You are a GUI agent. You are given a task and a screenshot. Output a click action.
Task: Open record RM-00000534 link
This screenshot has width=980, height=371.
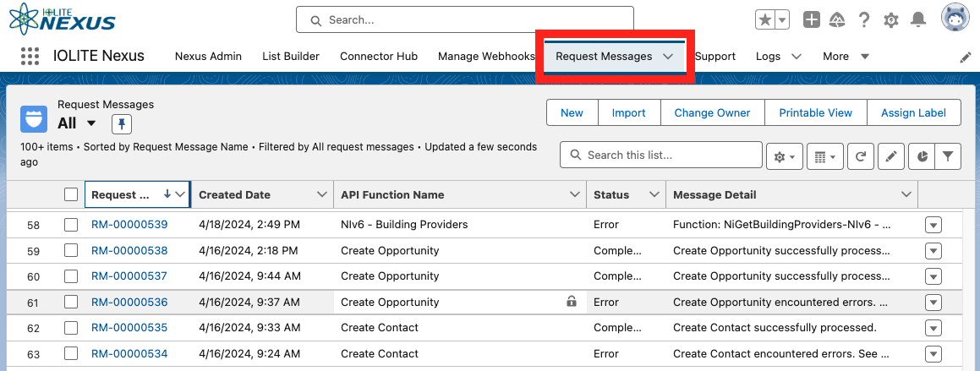(x=129, y=353)
